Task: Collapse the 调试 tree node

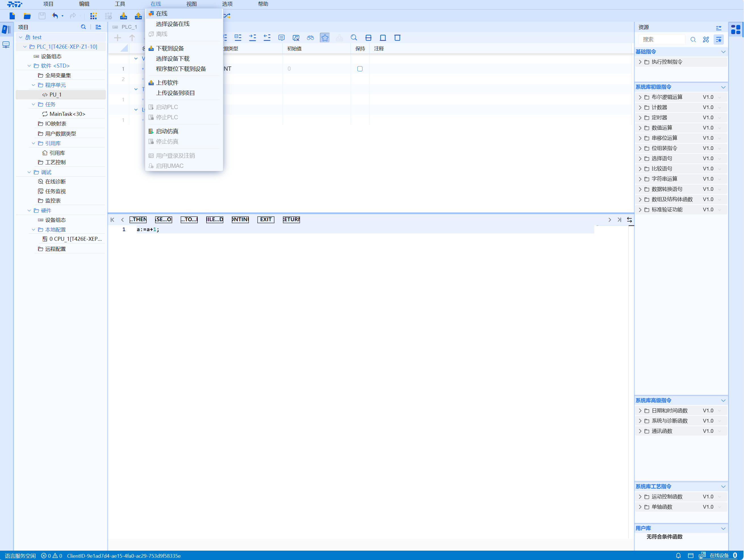Action: click(29, 172)
